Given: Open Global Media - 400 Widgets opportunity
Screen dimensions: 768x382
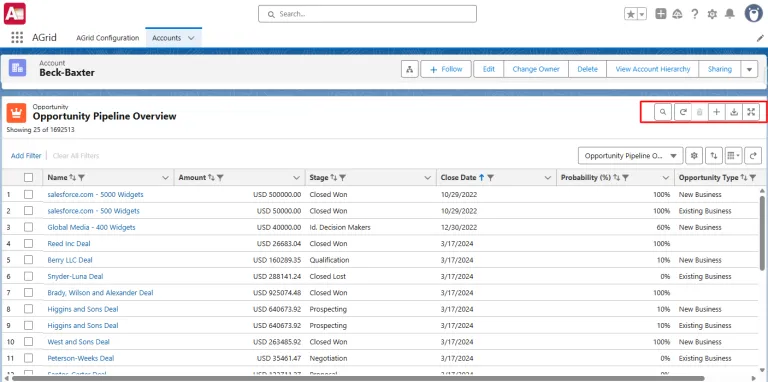Looking at the screenshot, I should (92, 227).
